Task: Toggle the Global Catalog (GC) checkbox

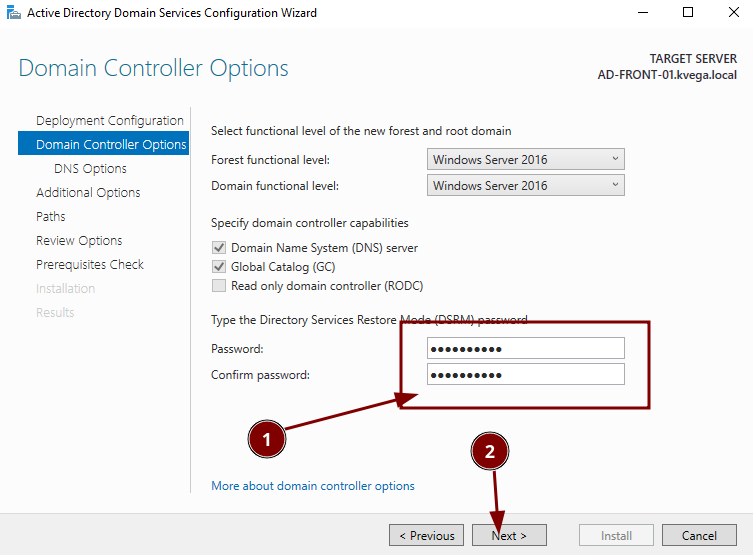Action: pos(219,267)
